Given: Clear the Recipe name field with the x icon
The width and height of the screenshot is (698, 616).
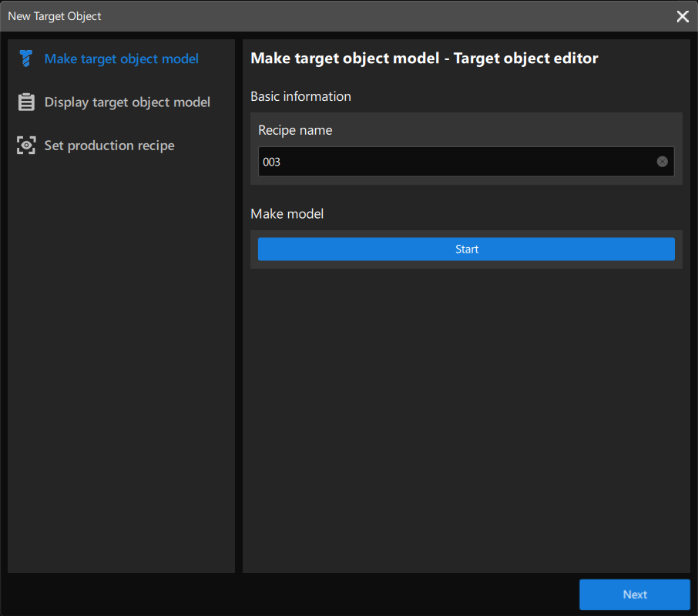Looking at the screenshot, I should coord(662,162).
